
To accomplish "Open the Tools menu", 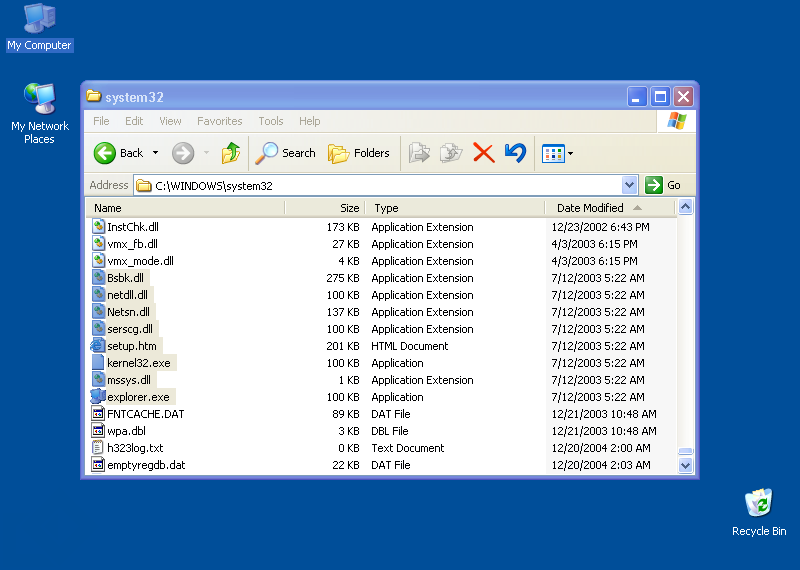I will (x=270, y=121).
